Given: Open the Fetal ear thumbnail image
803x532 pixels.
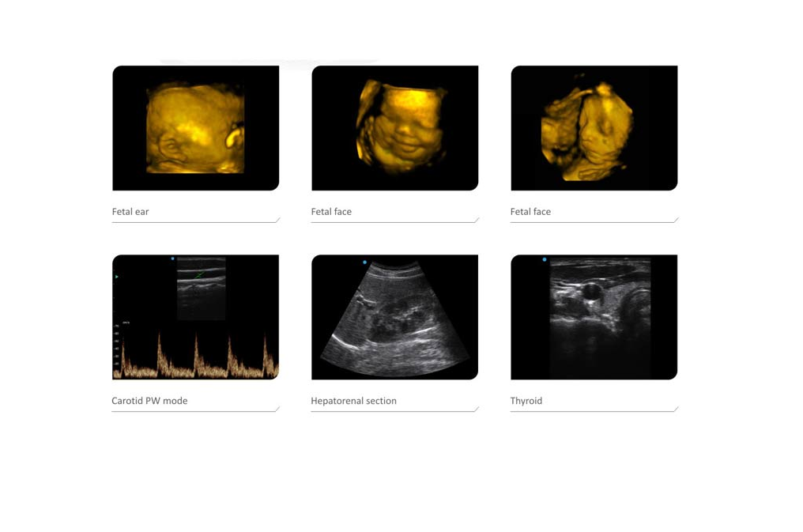Looking at the screenshot, I should [195, 128].
